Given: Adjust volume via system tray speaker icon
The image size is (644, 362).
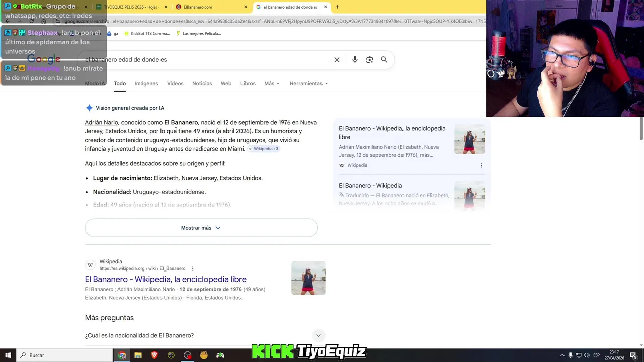Looking at the screenshot, I should (587, 355).
